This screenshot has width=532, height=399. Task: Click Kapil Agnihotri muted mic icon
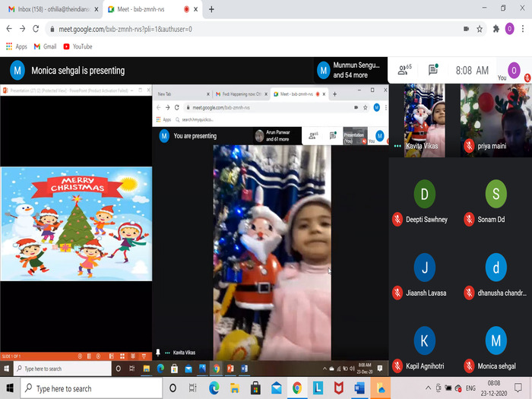tap(397, 366)
